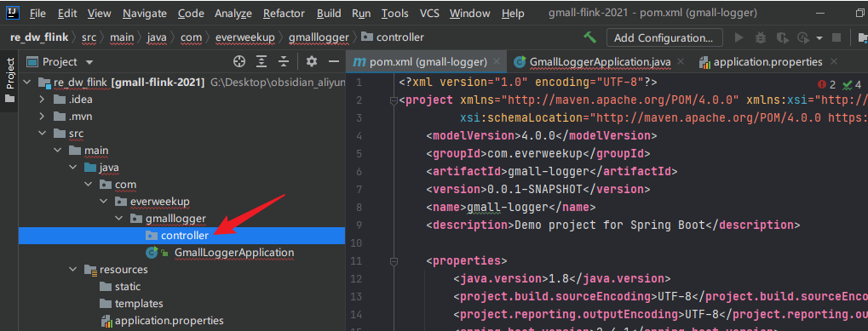868x331 pixels.
Task: Open the VCS menu
Action: click(429, 14)
